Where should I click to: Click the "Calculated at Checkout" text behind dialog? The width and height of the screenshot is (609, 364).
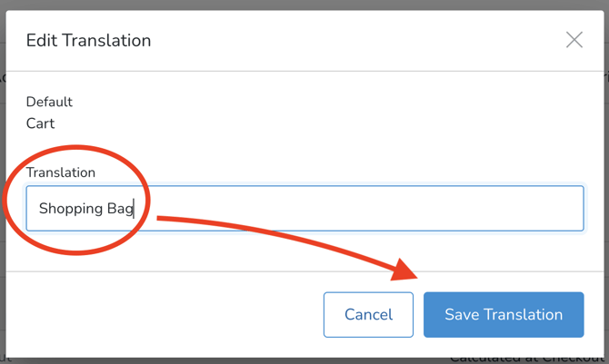pyautogui.click(x=527, y=358)
